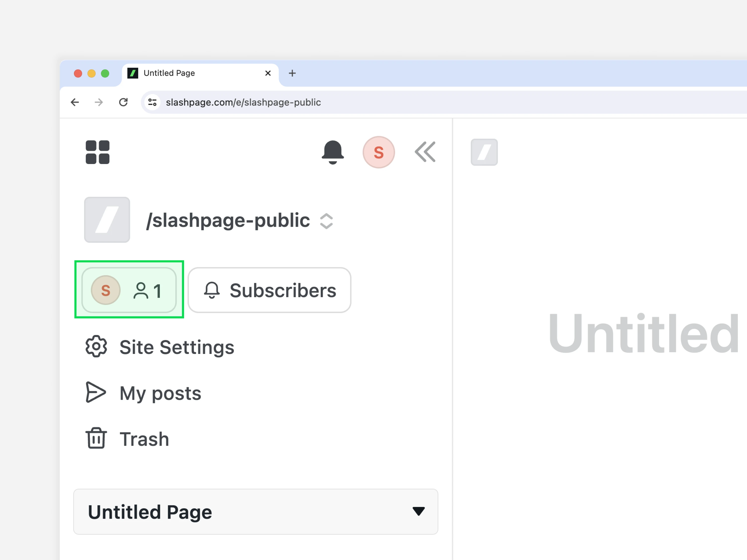This screenshot has height=560, width=747.
Task: Open the profile avatar menu
Action: 378,152
